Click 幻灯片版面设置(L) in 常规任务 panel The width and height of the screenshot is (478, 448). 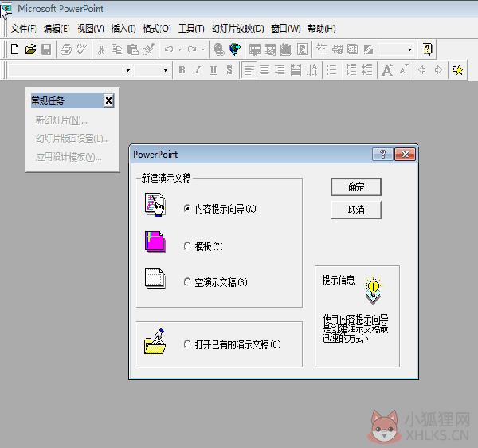[x=72, y=139]
